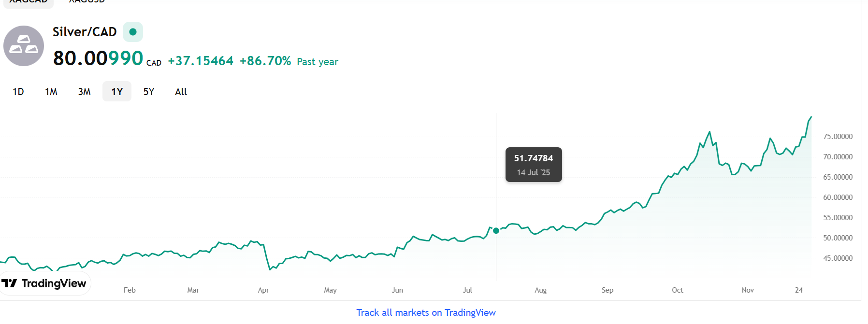Image resolution: width=868 pixels, height=324 pixels.
Task: Click the green market status dot
Action: [x=133, y=32]
